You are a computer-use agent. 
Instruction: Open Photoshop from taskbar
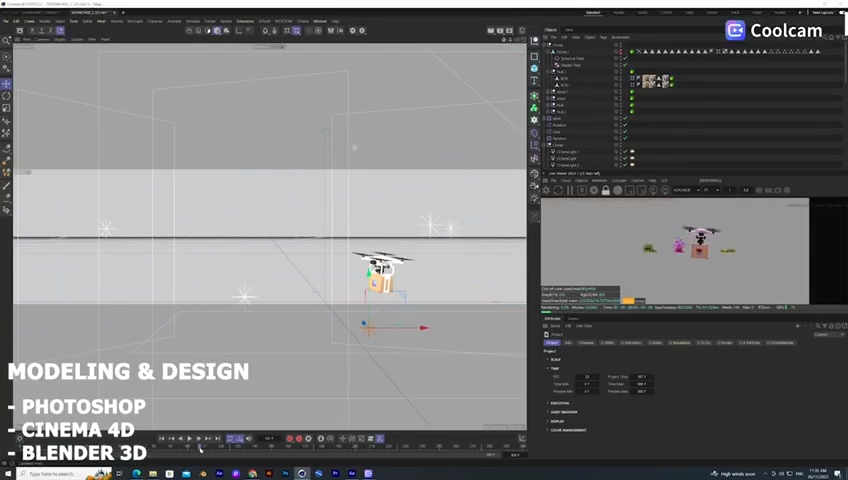pos(286,474)
